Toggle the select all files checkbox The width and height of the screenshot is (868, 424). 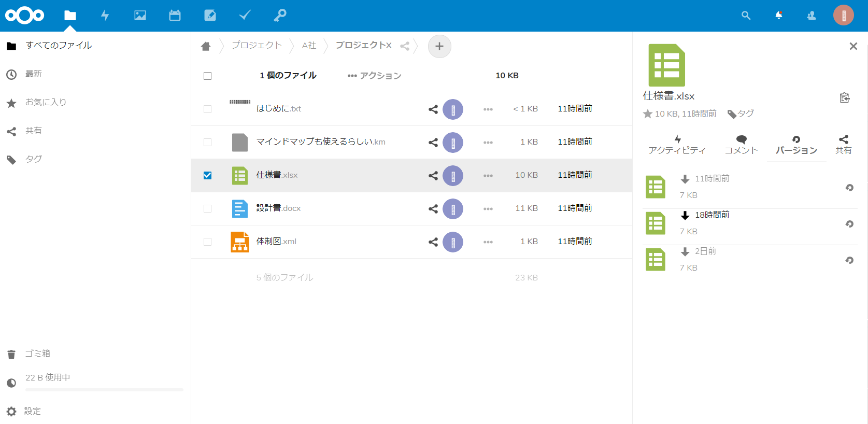pos(208,76)
